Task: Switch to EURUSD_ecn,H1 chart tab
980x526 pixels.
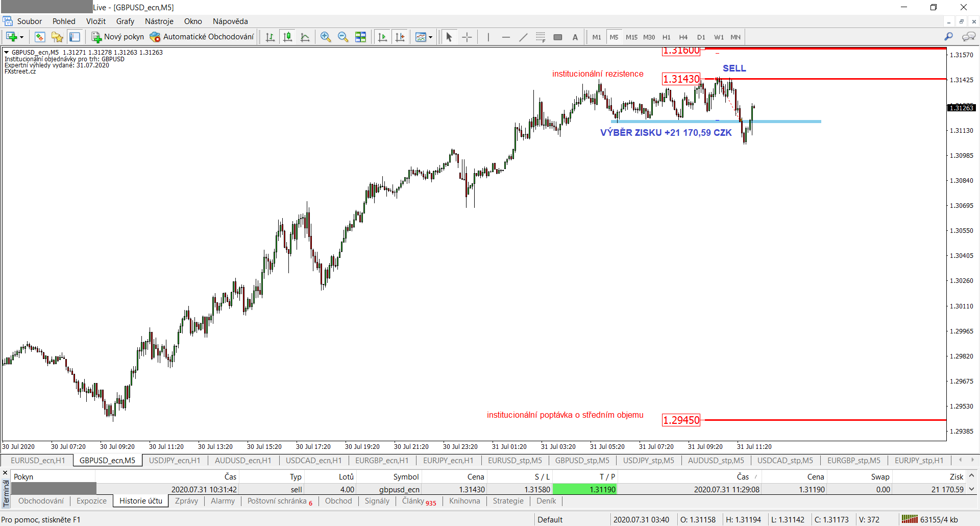Action: [x=38, y=461]
